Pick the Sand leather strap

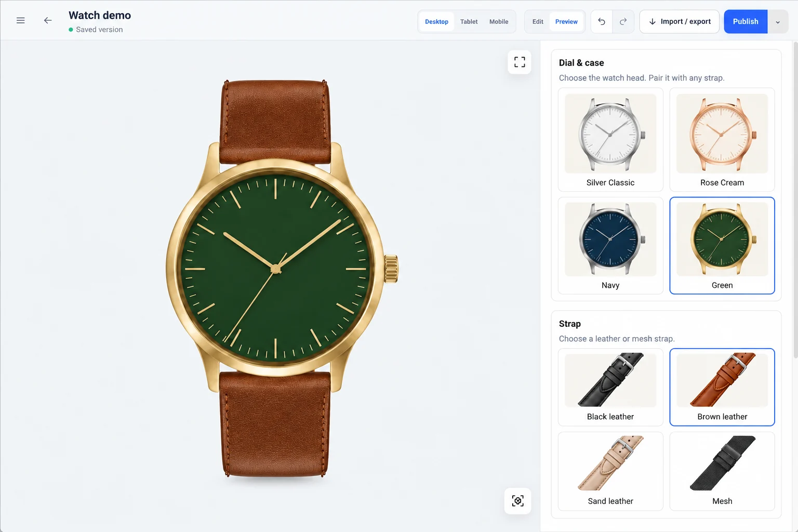point(610,471)
